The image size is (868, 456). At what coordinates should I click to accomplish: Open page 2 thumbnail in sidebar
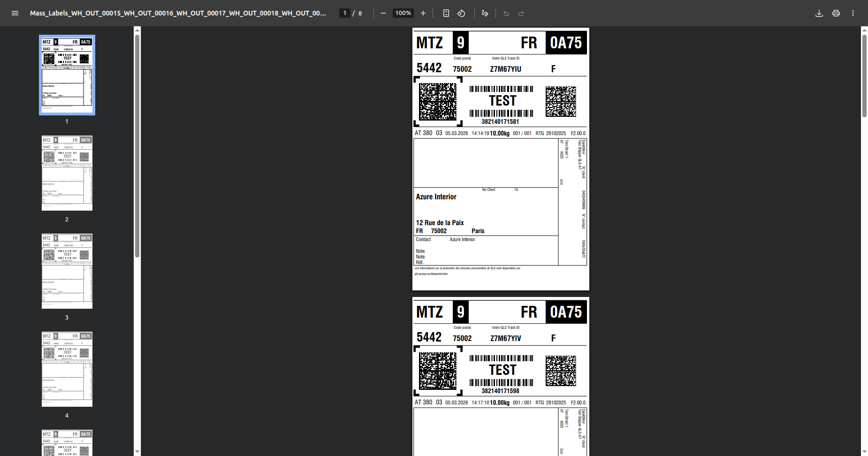[67, 173]
